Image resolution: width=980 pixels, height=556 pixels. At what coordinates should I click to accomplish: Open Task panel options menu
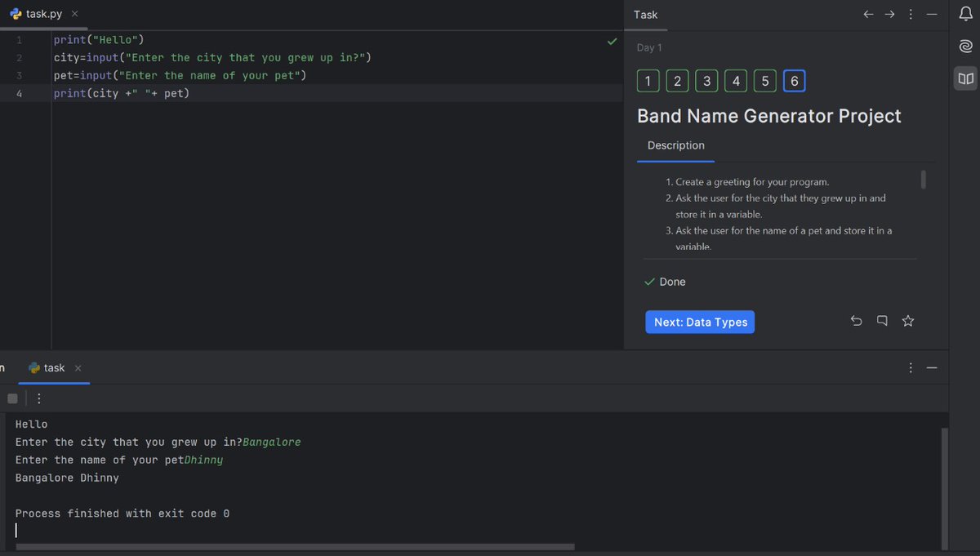[911, 15]
